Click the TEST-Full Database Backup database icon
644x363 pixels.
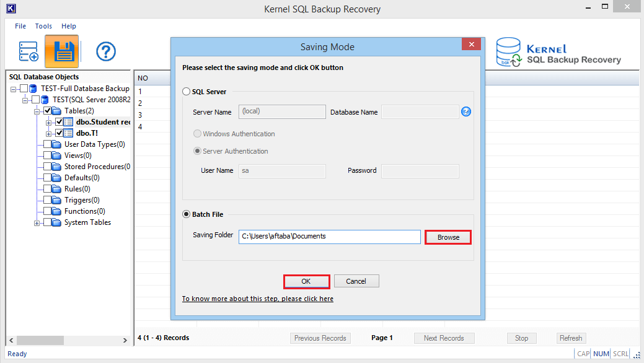(x=33, y=89)
